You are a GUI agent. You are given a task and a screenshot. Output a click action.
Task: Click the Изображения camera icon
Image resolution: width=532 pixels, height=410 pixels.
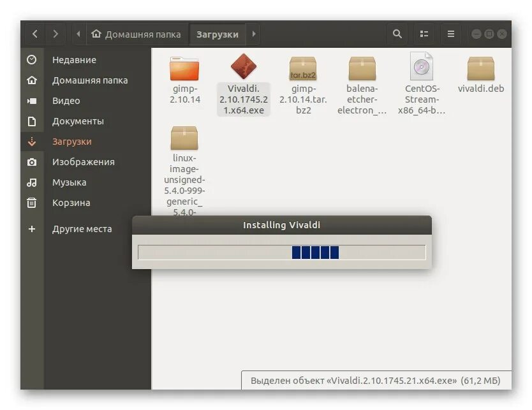(31, 162)
